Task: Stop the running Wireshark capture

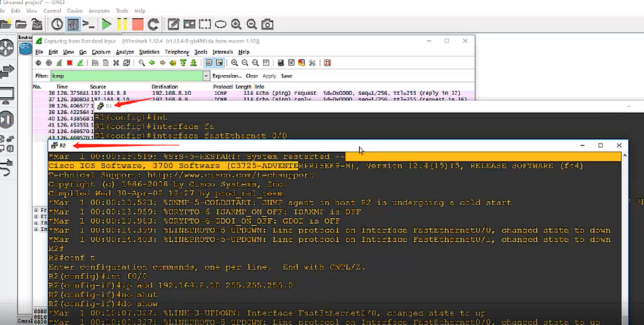Action: (69, 63)
